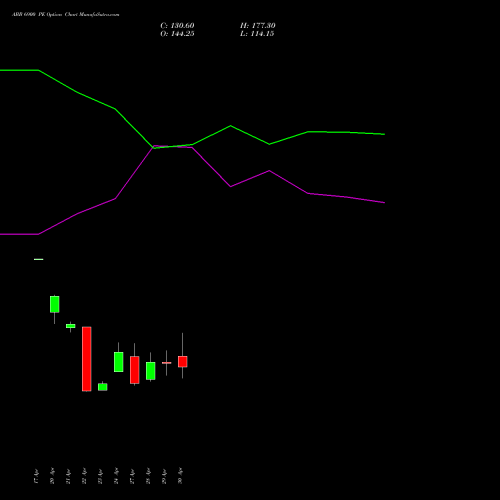This screenshot has width=500, height=500.
Task: Click the high value "H: 177.30"
Action: click(258, 26)
